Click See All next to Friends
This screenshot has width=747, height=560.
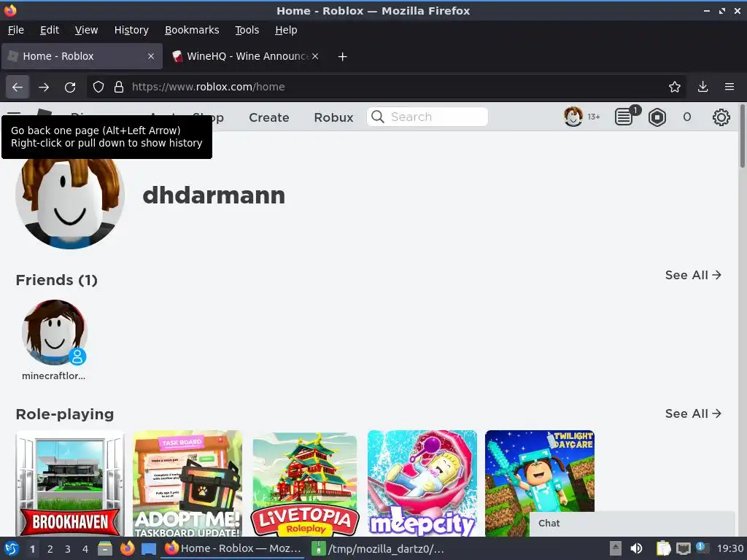coord(693,275)
